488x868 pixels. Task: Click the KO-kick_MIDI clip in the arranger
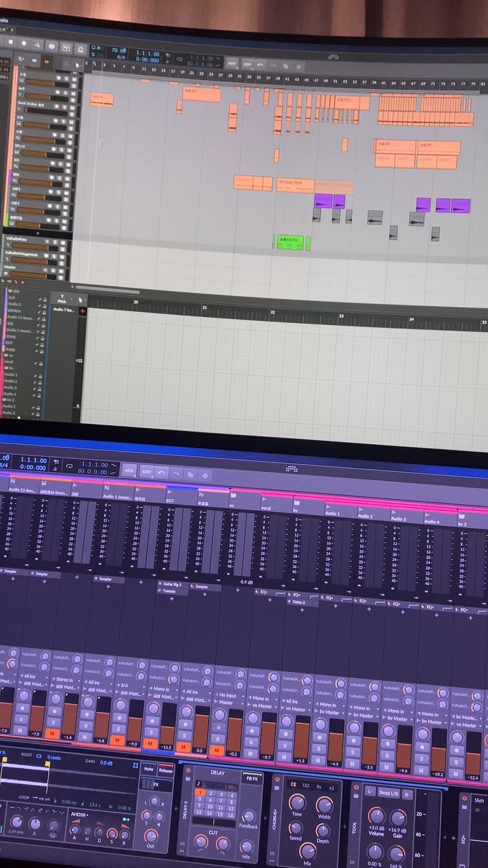pyautogui.click(x=295, y=186)
